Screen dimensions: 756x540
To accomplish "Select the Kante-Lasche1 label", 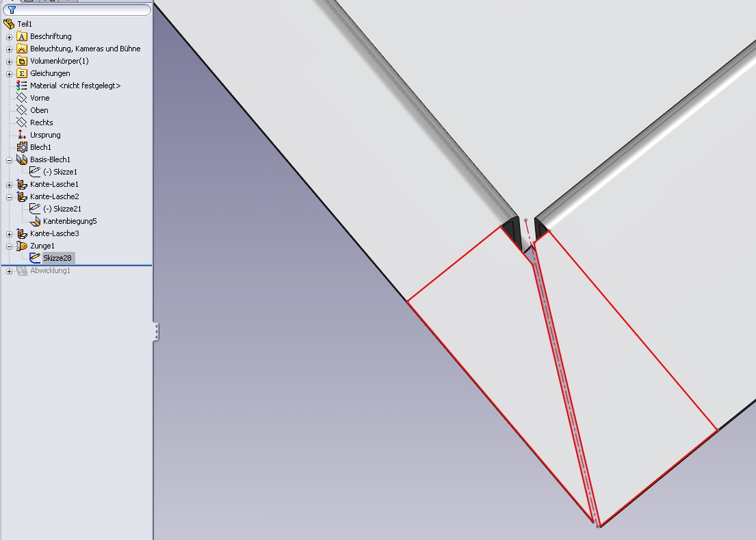I will click(x=55, y=184).
